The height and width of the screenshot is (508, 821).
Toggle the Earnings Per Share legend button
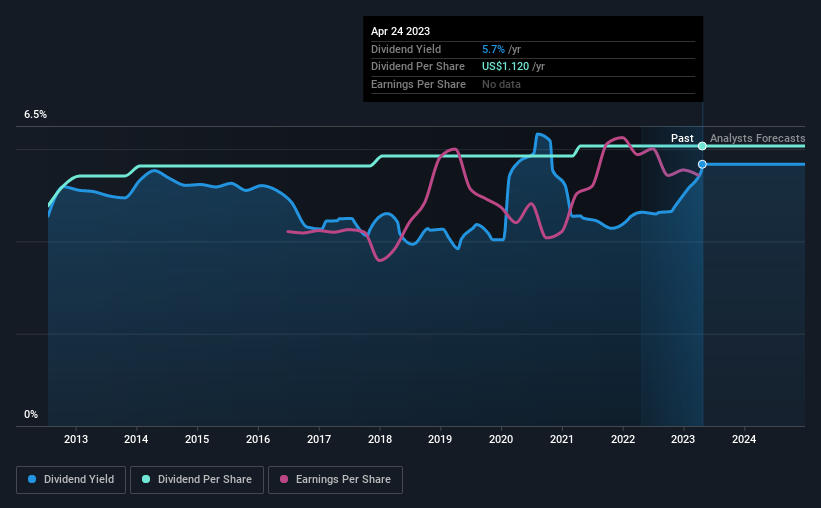pyautogui.click(x=335, y=480)
